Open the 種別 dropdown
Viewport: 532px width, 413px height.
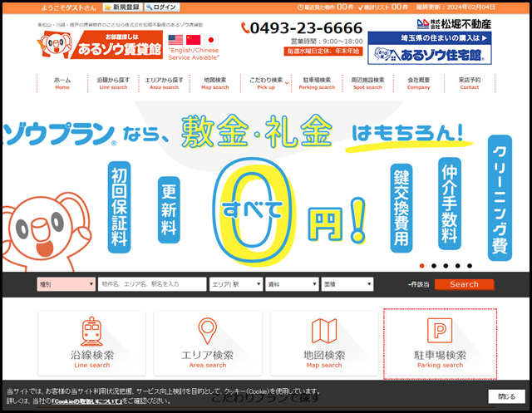click(66, 284)
